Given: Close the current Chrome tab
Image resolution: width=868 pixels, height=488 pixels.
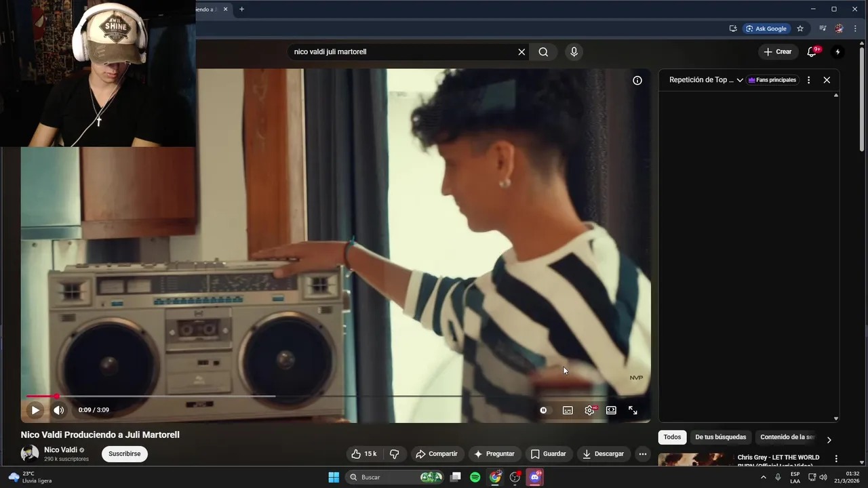Looking at the screenshot, I should tap(225, 9).
